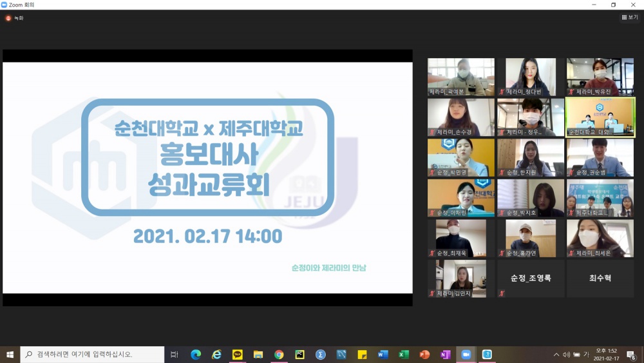The width and height of the screenshot is (644, 363).
Task: Click the Windows taskbar search box
Action: click(x=92, y=355)
